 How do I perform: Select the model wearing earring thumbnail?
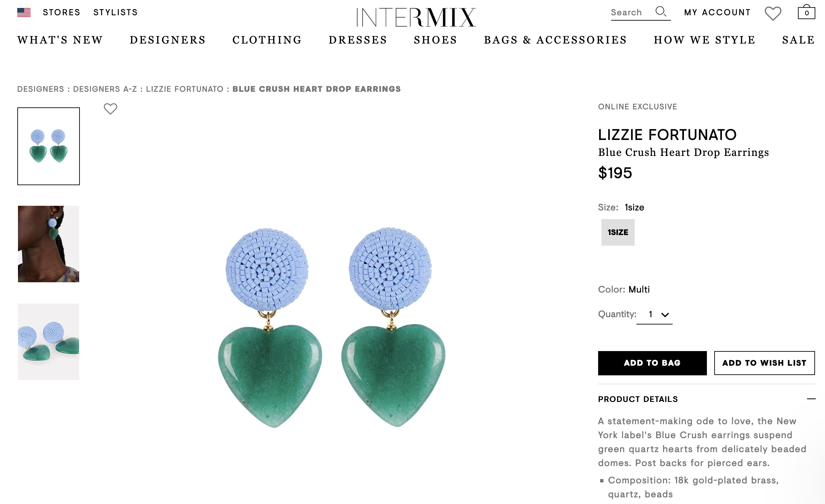tap(49, 244)
